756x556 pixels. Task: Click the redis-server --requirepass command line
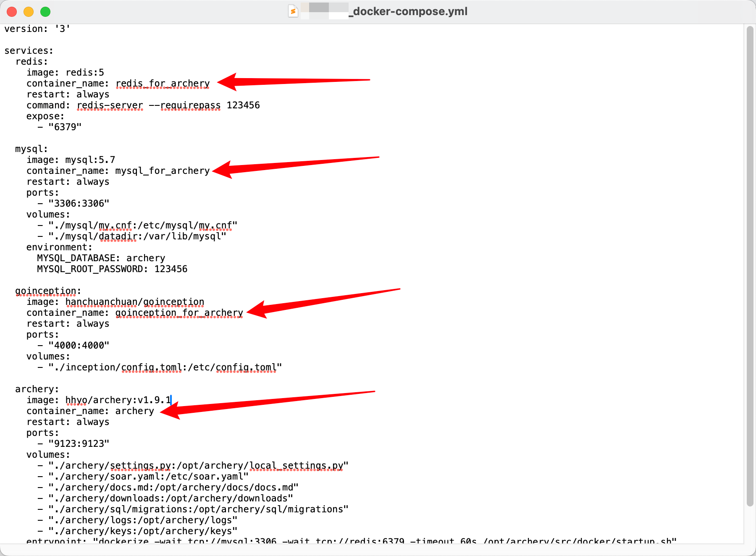pyautogui.click(x=168, y=105)
